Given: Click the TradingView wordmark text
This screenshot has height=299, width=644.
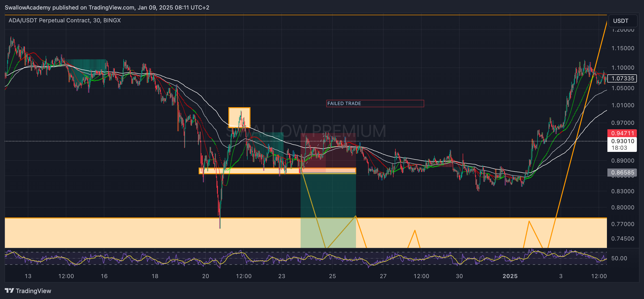Looking at the screenshot, I should [34, 291].
